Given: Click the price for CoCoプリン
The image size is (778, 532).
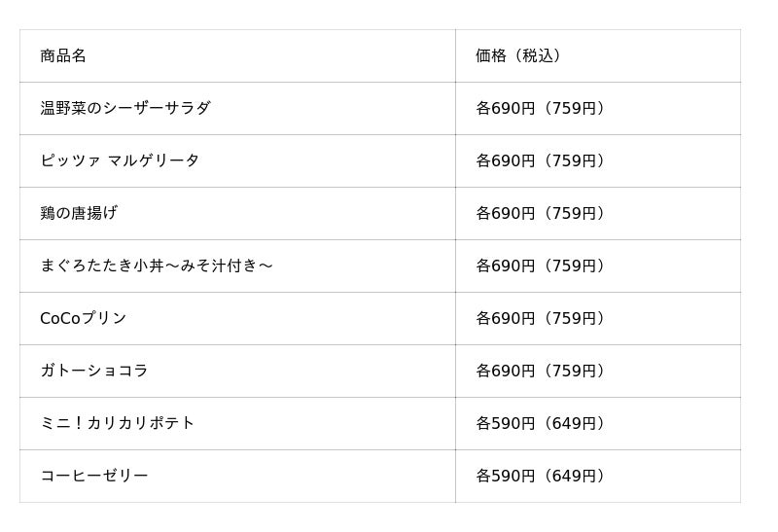Looking at the screenshot, I should 542,318.
